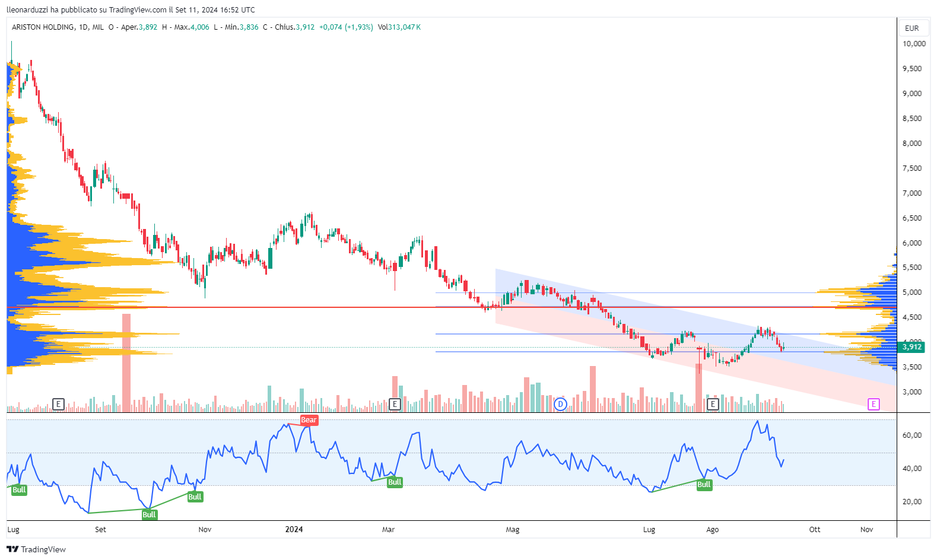Click the purple E upcoming earnings marker
Image resolution: width=937 pixels, height=560 pixels.
(x=874, y=405)
